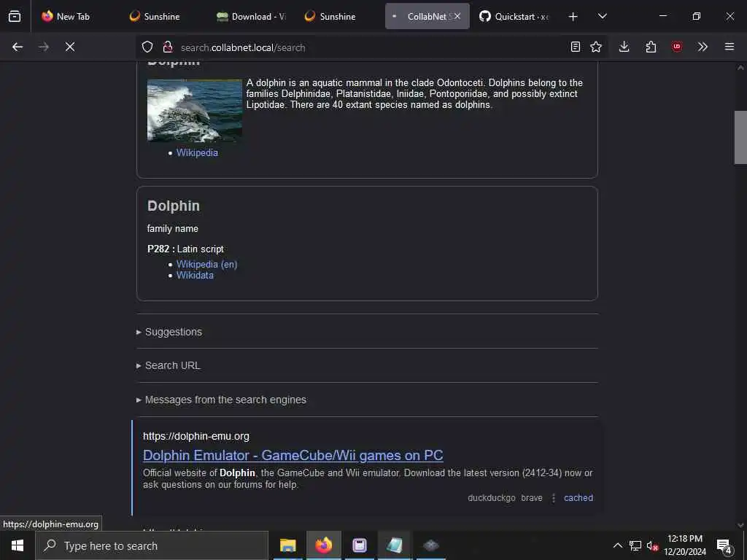Click the scrollbar up arrow
The height and width of the screenshot is (560, 747).
[740, 68]
